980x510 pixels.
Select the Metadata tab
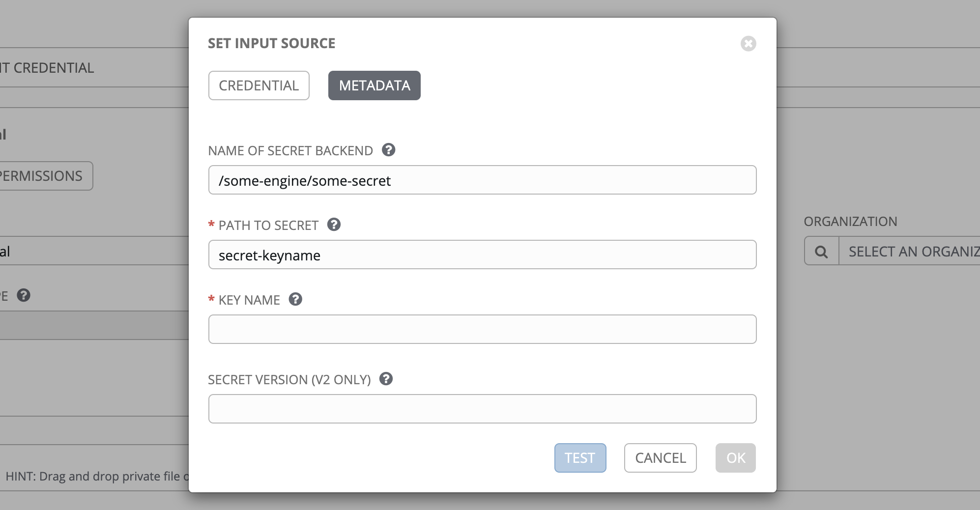click(x=375, y=85)
